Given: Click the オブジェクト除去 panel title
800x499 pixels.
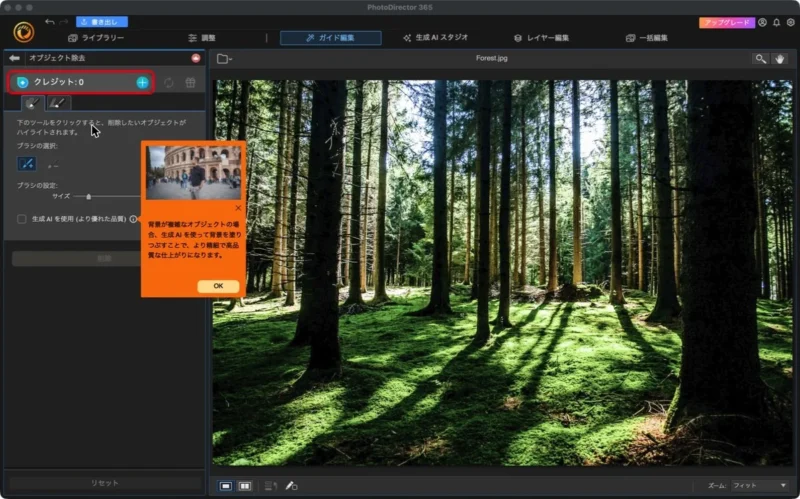Looking at the screenshot, I should (57, 58).
